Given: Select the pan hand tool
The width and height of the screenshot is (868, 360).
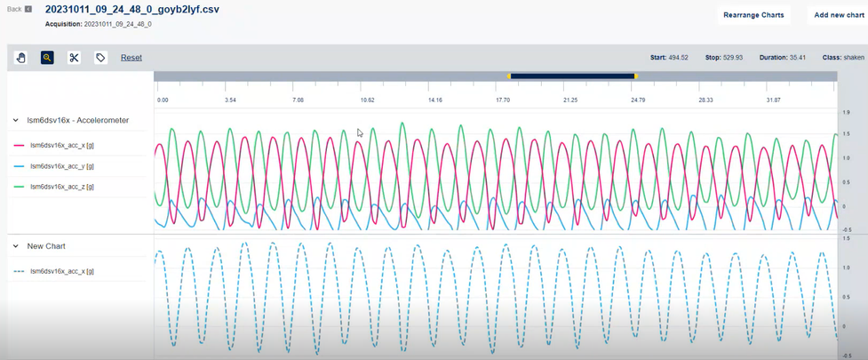Looking at the screenshot, I should click(x=21, y=58).
